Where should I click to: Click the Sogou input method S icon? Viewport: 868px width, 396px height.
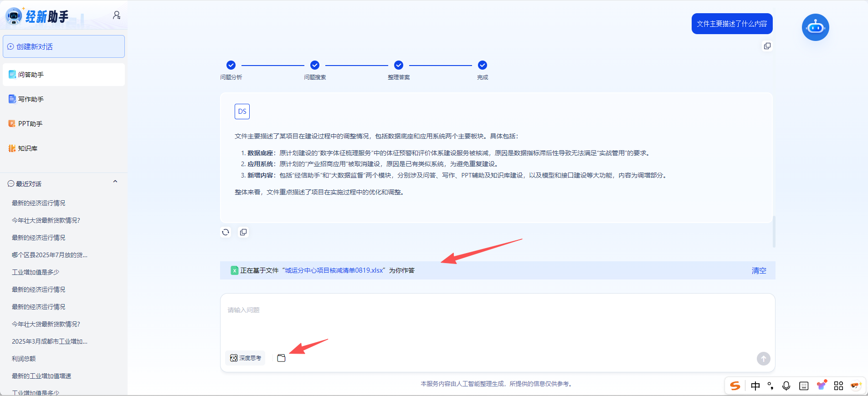735,386
